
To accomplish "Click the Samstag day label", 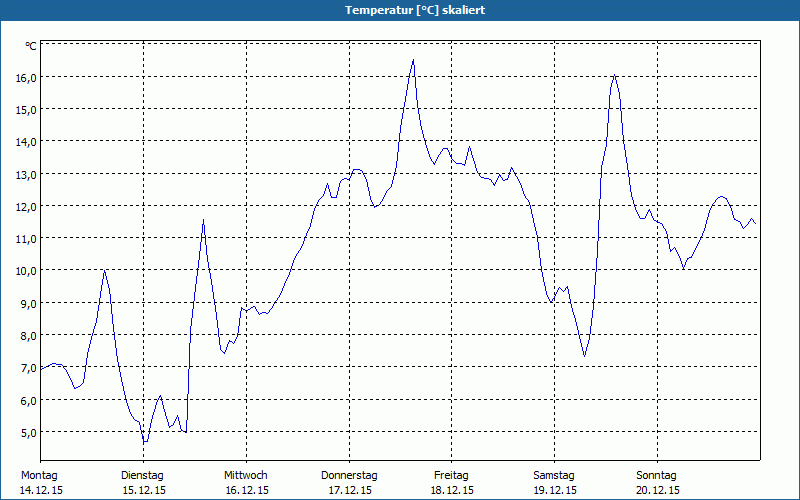I will click(554, 476).
